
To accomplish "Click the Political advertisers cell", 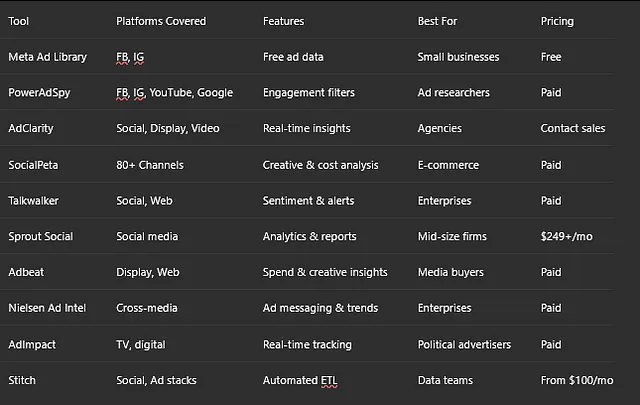I will click(x=464, y=345).
